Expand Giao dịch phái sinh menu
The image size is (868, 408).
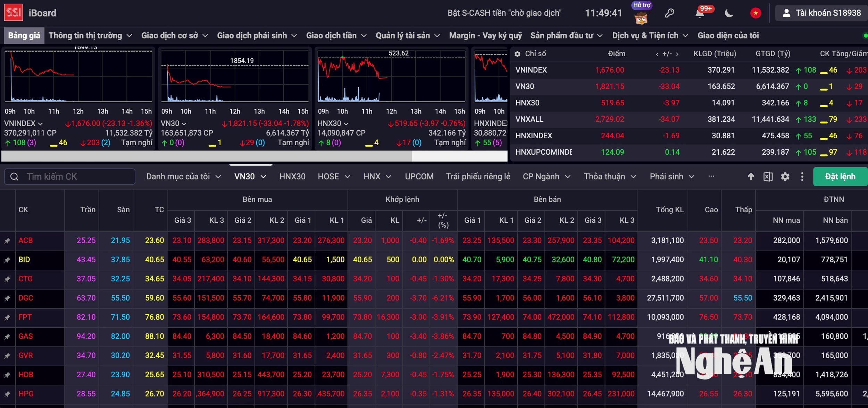point(257,35)
